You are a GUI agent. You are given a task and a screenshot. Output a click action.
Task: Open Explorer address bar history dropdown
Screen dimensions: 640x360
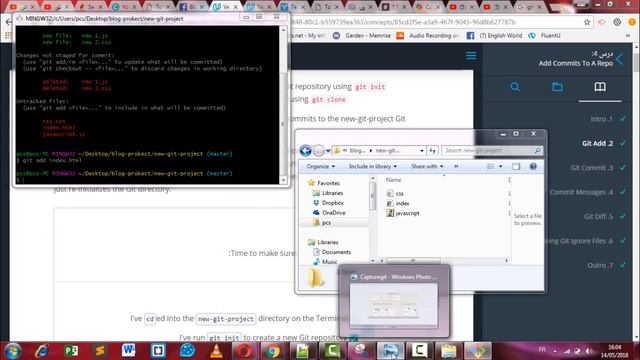coord(422,151)
